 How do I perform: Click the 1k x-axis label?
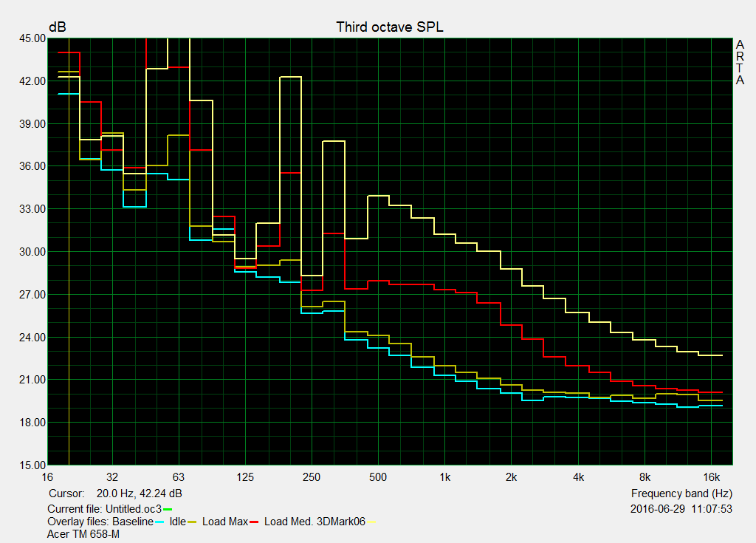445,477
